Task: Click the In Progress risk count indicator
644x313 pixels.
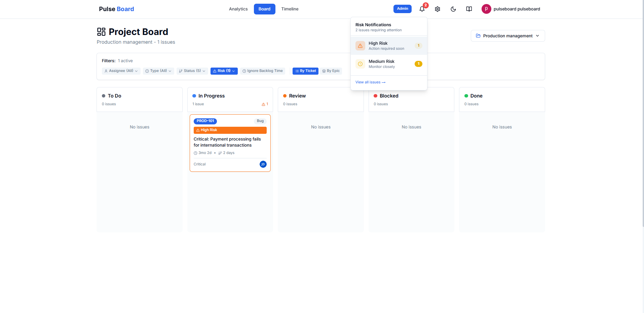Action: click(265, 104)
